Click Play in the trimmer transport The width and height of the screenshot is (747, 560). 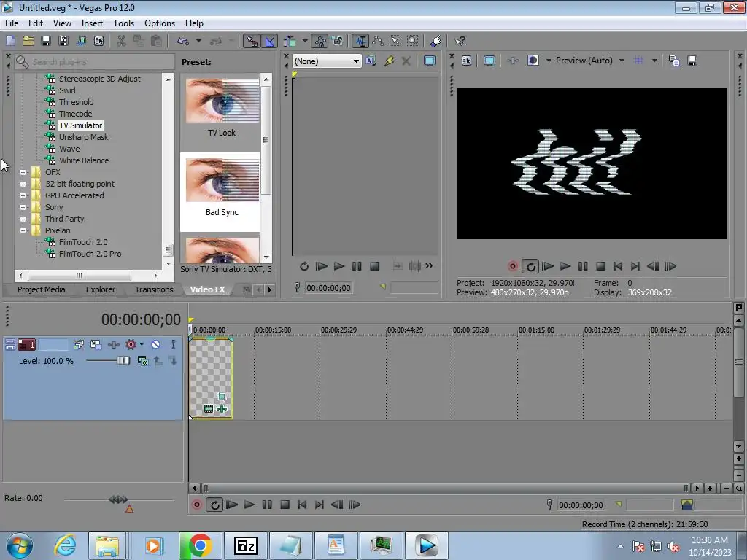point(339,266)
